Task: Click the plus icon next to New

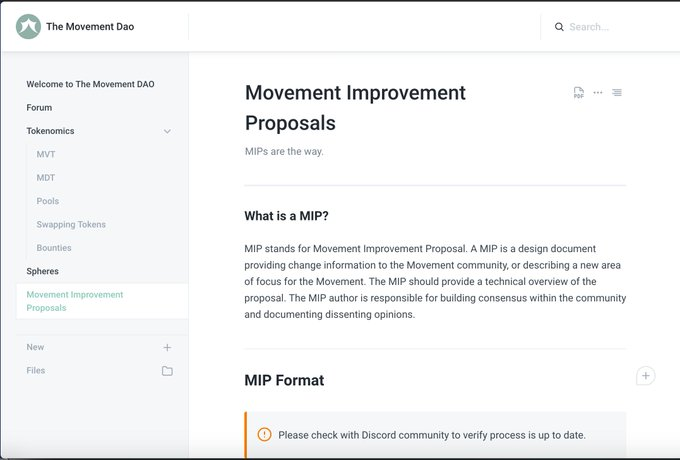Action: [167, 347]
